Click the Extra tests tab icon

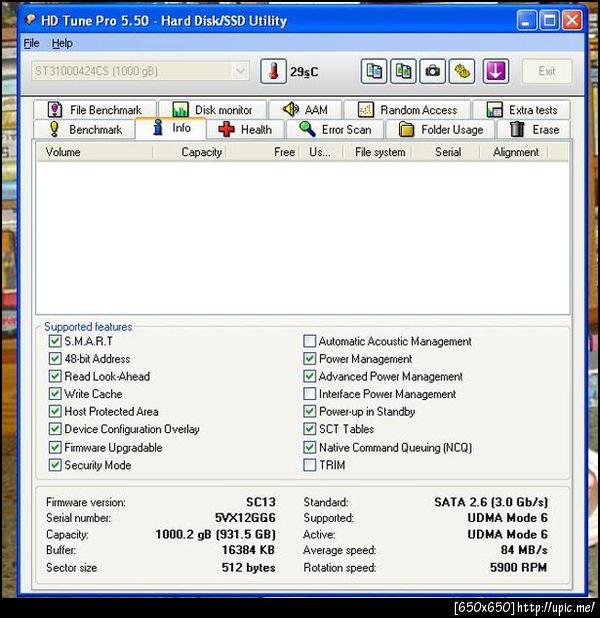(x=494, y=110)
